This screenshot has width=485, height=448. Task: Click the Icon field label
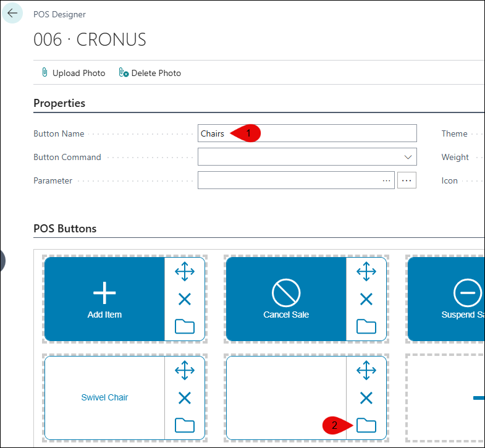(449, 180)
